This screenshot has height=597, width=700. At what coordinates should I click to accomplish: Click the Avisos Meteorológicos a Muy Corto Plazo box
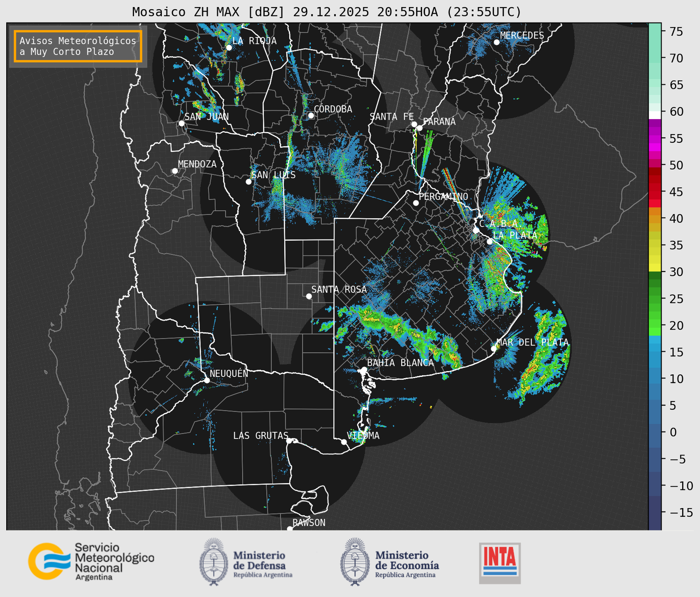[78, 46]
